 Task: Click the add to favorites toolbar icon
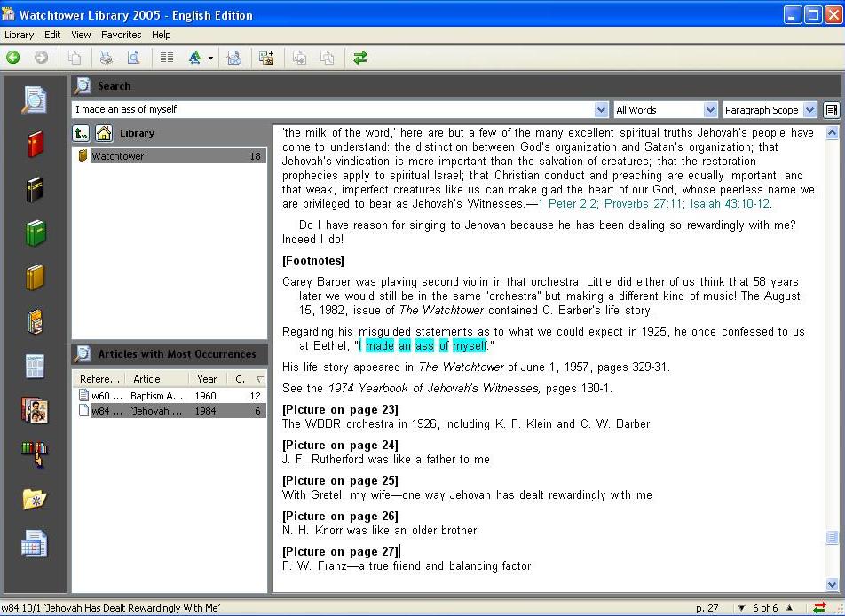pyautogui.click(x=266, y=58)
